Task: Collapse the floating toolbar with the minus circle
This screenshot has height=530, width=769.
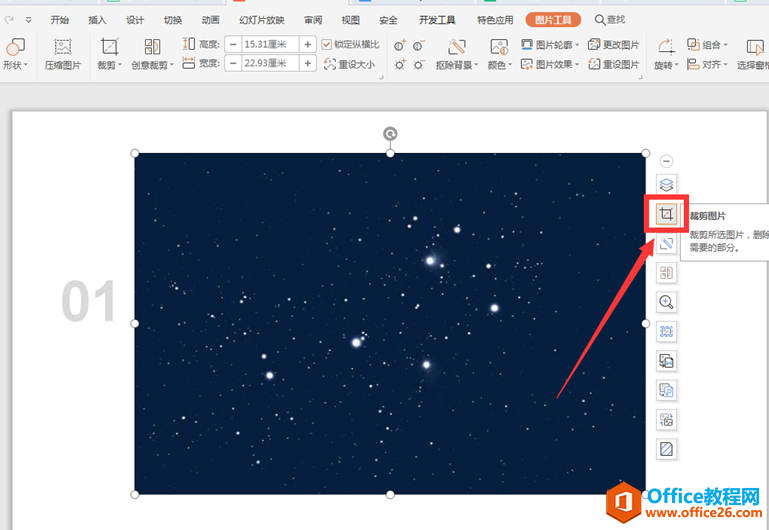Action: [x=666, y=161]
